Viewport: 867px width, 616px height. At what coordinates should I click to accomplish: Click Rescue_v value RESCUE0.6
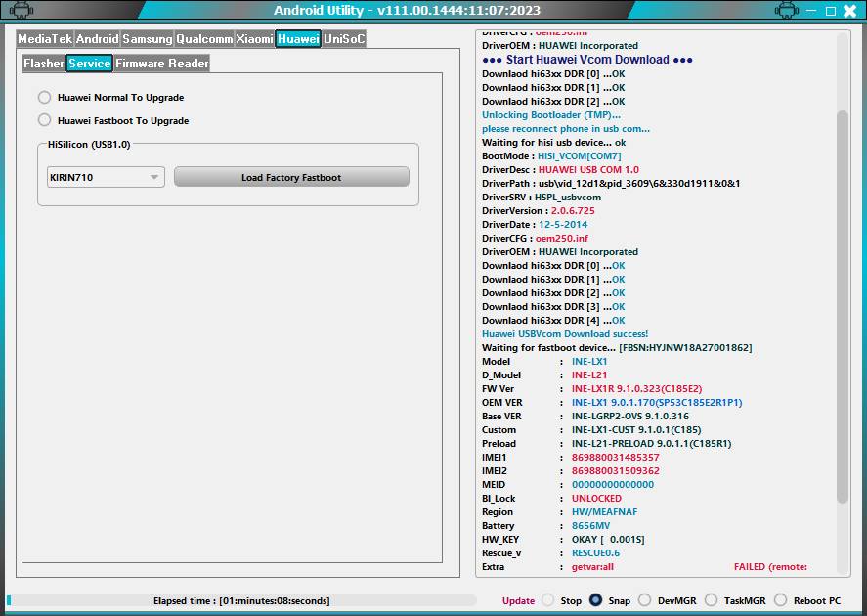595,553
